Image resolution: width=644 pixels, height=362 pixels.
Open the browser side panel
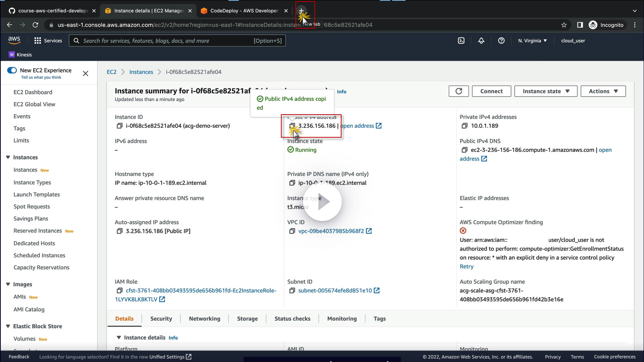point(580,25)
